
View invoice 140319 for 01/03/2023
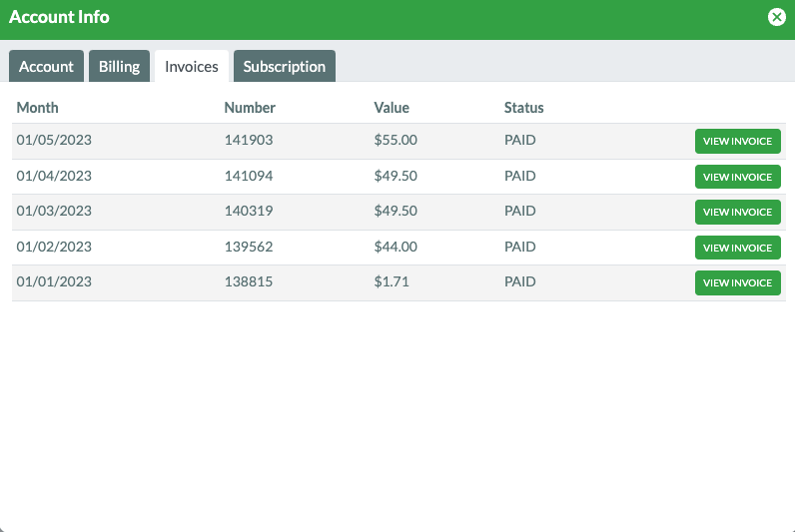coord(738,212)
